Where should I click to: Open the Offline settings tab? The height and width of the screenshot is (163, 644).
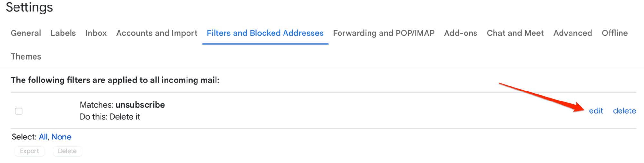tap(614, 33)
